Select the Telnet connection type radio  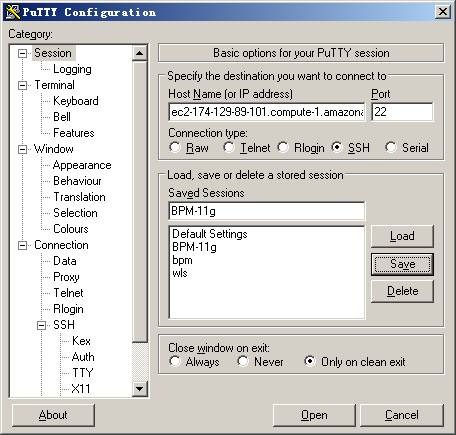[229, 147]
